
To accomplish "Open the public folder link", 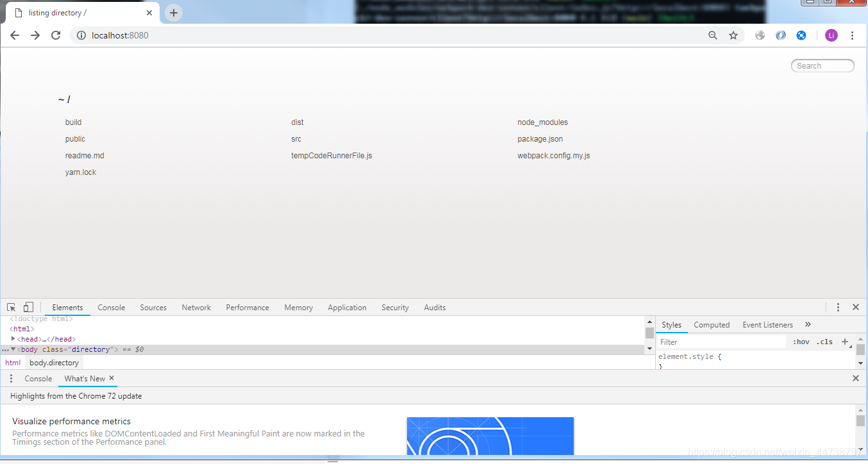I will 75,139.
